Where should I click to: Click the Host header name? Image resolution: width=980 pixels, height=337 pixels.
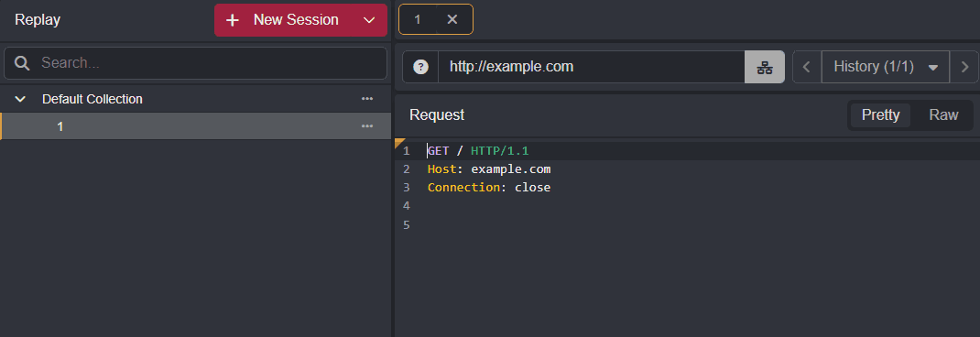point(441,168)
